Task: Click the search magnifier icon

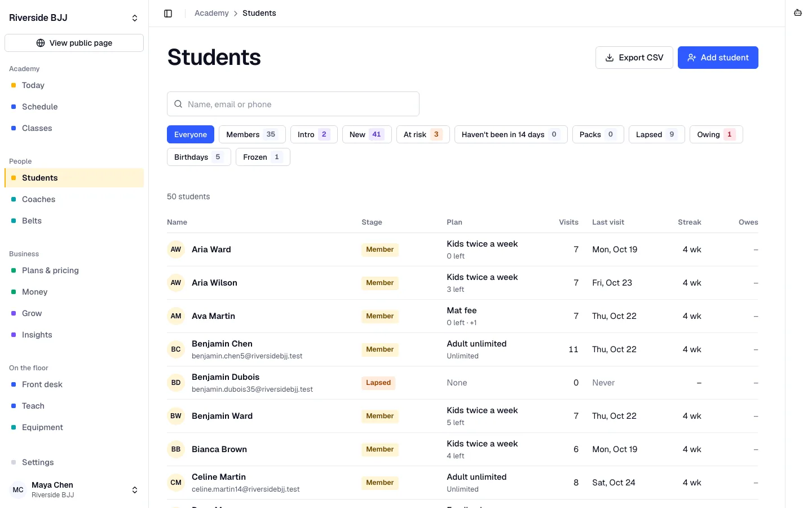Action: (178, 104)
